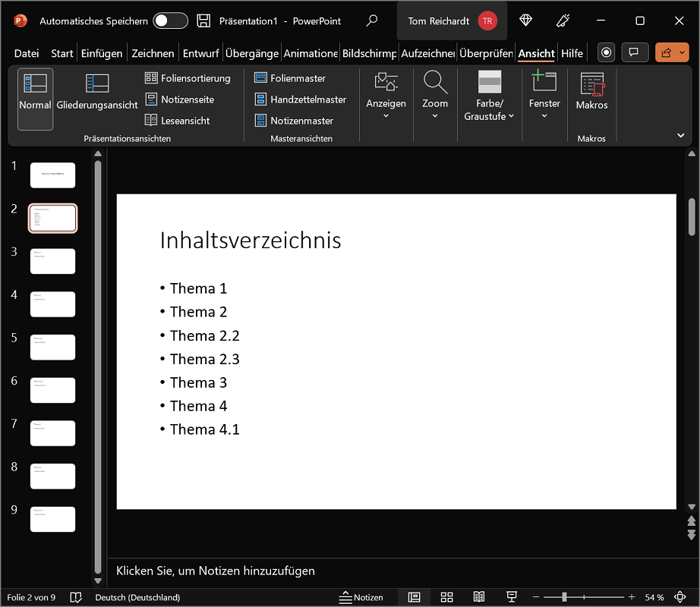Open the Folienmaster view

(290, 78)
